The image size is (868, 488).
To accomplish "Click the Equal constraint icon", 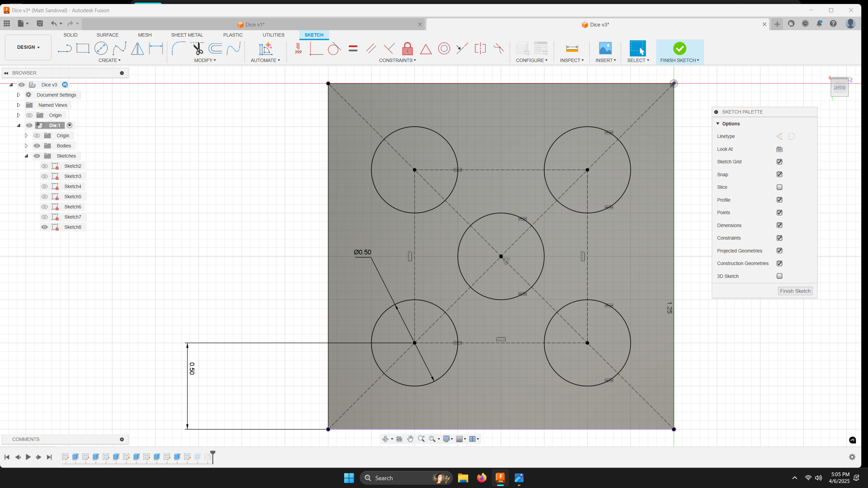I will pos(353,48).
